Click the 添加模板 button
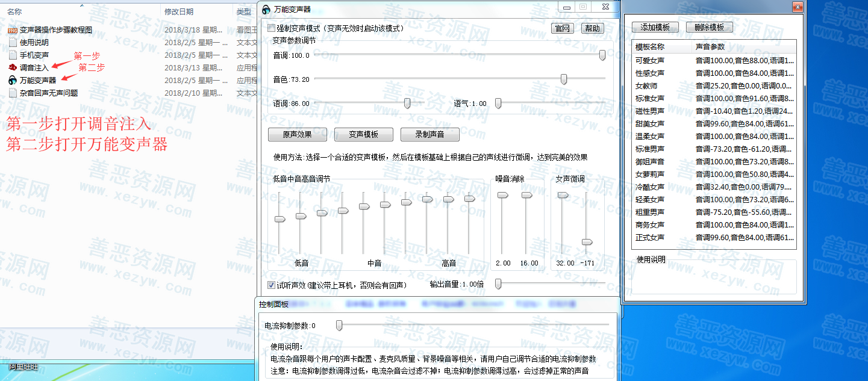 (x=655, y=27)
